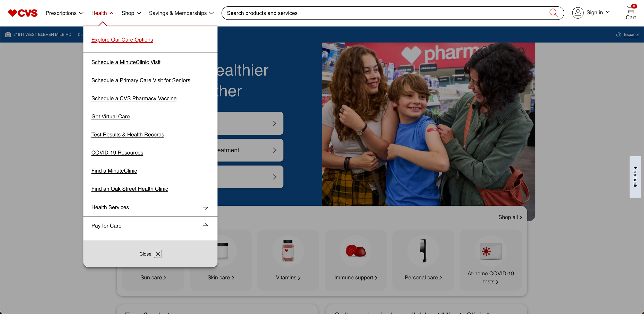
Task: Open Find an Oak Street Health Clinic
Action: [x=130, y=189]
